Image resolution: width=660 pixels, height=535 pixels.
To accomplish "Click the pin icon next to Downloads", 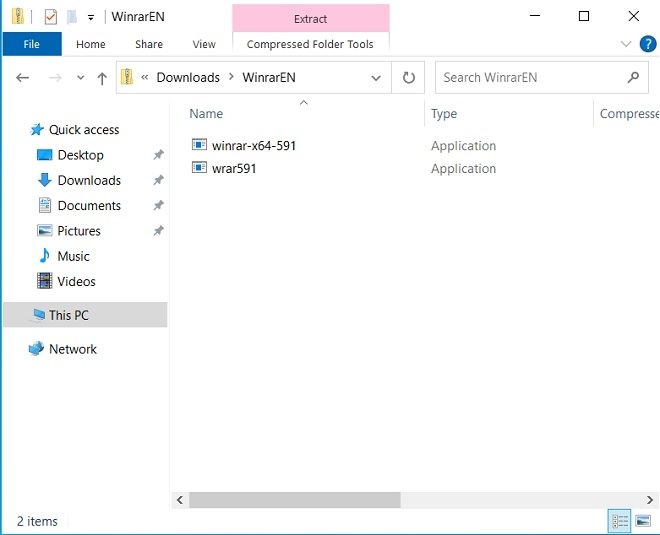I will pyautogui.click(x=158, y=180).
